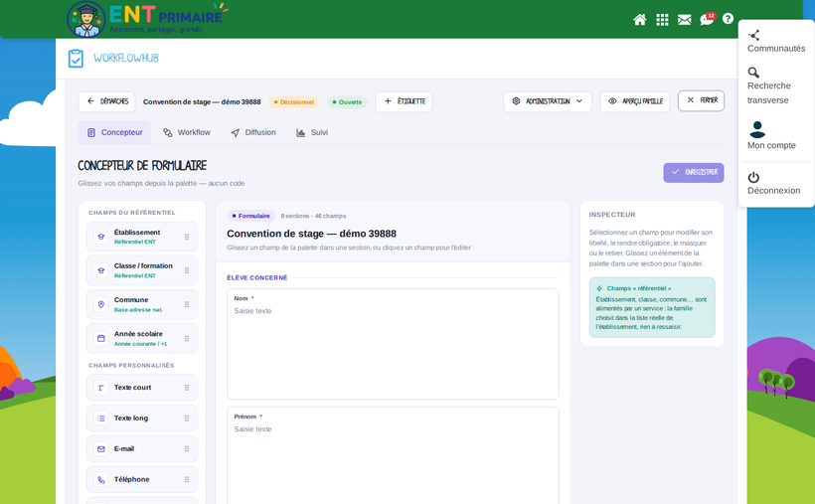Select the Établissement referential field
This screenshot has width=815, height=504.
click(x=142, y=237)
